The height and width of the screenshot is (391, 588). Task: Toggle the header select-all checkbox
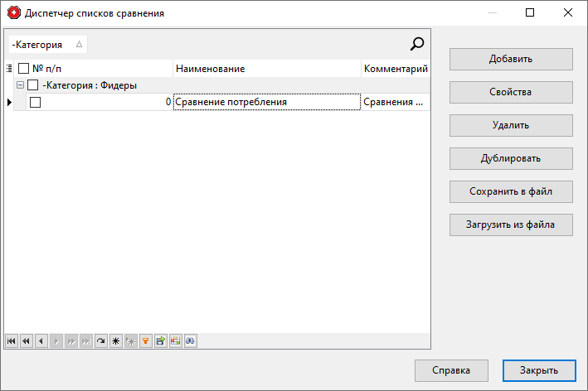coord(24,69)
